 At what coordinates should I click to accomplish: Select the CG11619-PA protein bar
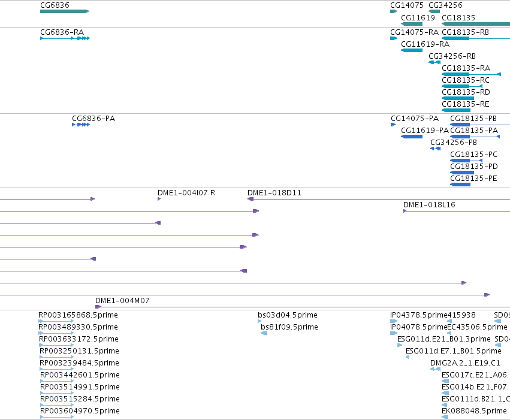point(412,137)
